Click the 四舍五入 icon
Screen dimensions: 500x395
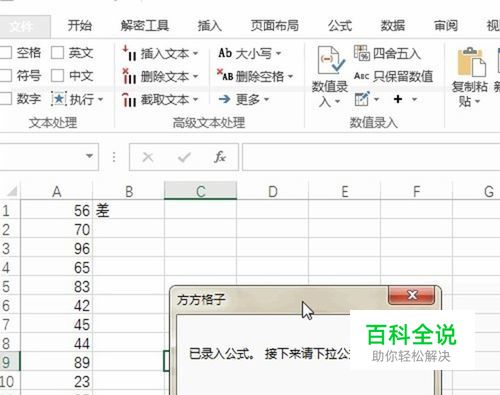click(x=362, y=53)
